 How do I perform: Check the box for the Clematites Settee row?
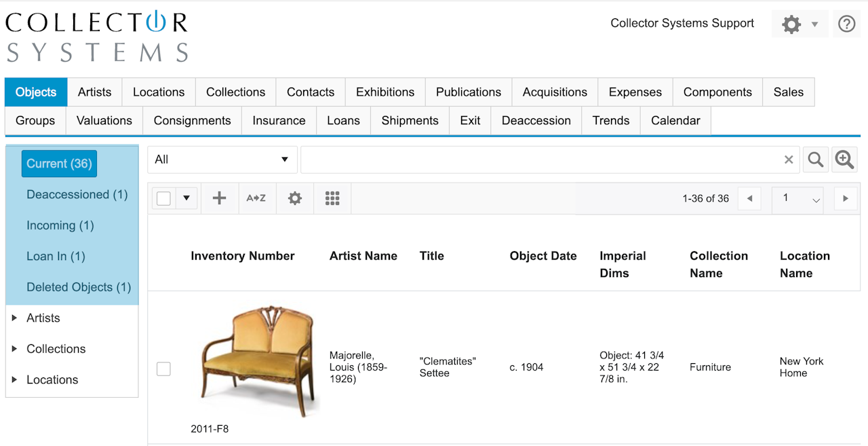[163, 369]
